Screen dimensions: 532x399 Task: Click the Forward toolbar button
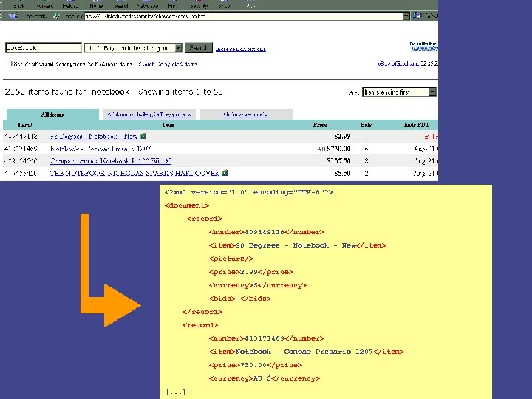[x=44, y=4]
